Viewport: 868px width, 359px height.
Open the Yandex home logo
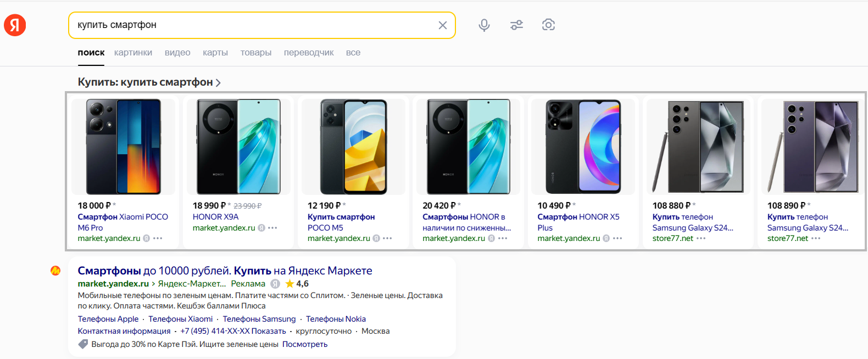click(15, 25)
